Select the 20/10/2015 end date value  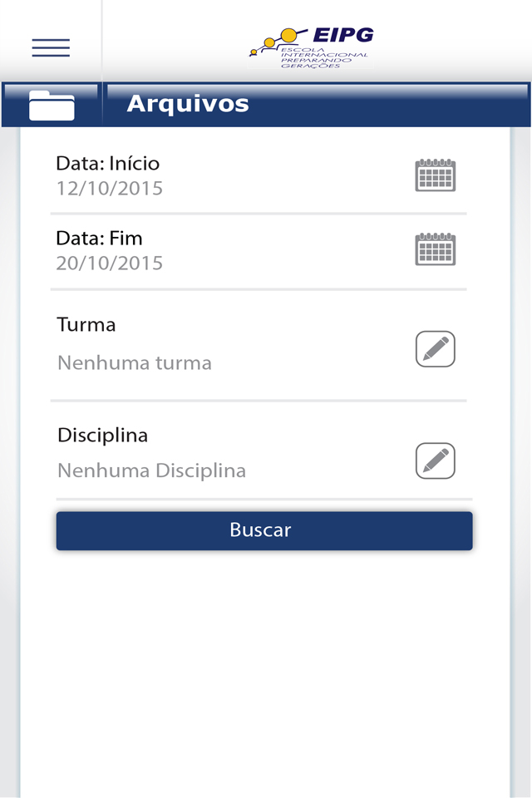click(x=110, y=264)
